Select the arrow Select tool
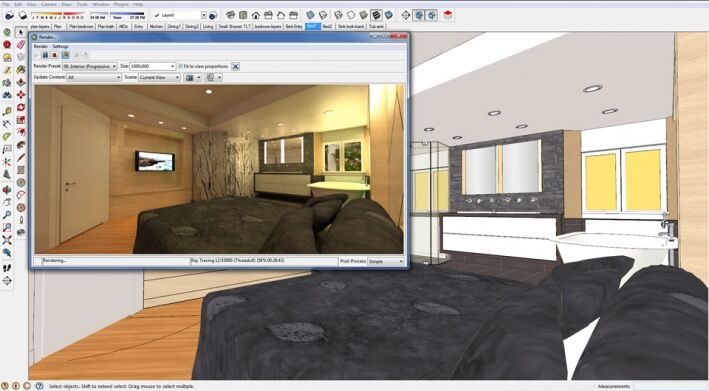This screenshot has width=709, height=391. 21,33
